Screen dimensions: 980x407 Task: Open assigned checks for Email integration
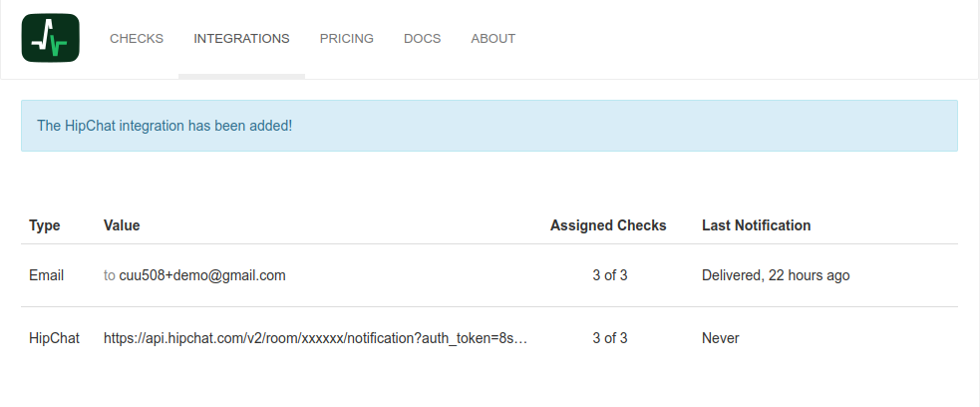(x=609, y=275)
